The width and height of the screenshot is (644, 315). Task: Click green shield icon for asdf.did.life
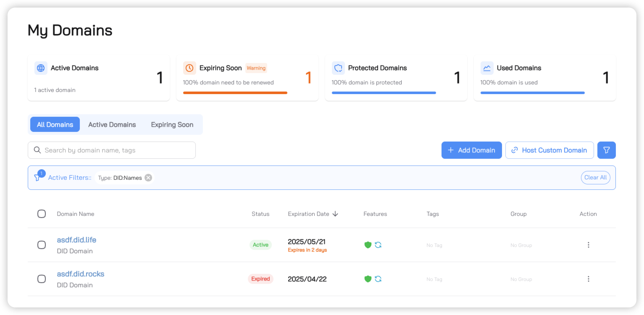(x=368, y=245)
